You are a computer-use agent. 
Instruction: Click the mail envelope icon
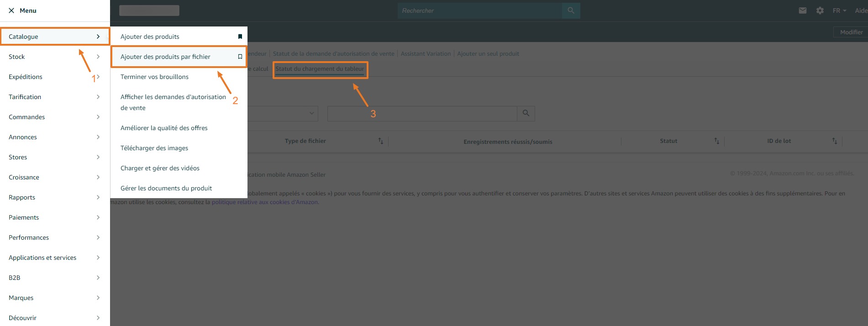point(802,11)
